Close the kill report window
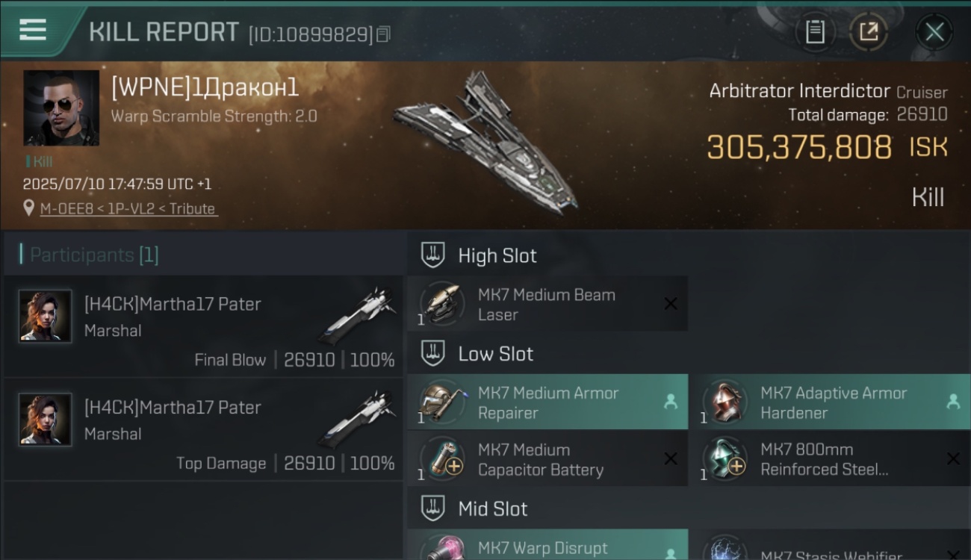This screenshot has height=560, width=971. click(x=934, y=32)
